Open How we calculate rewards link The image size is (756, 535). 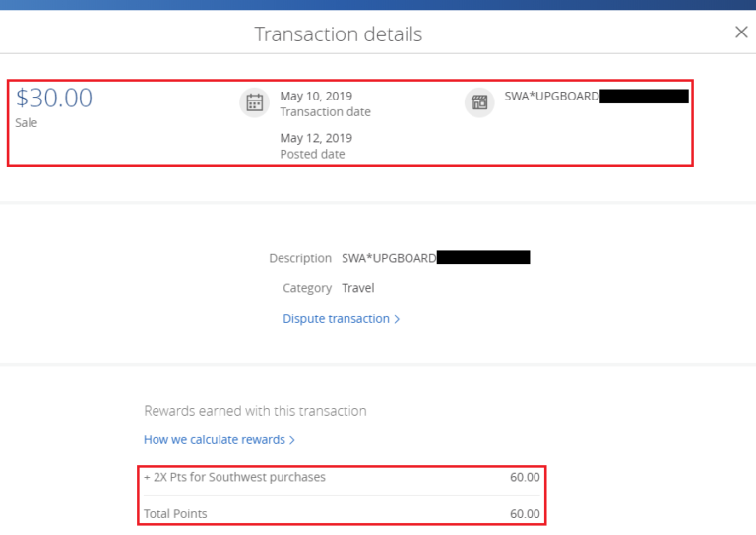(x=215, y=440)
